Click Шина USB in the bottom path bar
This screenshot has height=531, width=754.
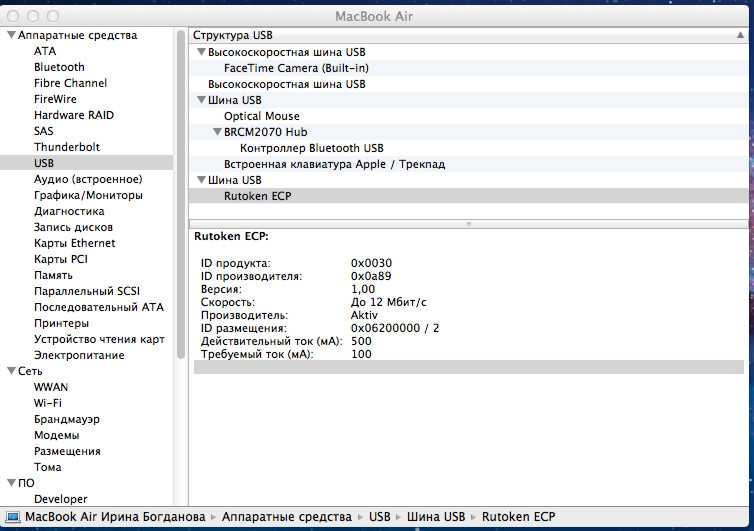[435, 517]
